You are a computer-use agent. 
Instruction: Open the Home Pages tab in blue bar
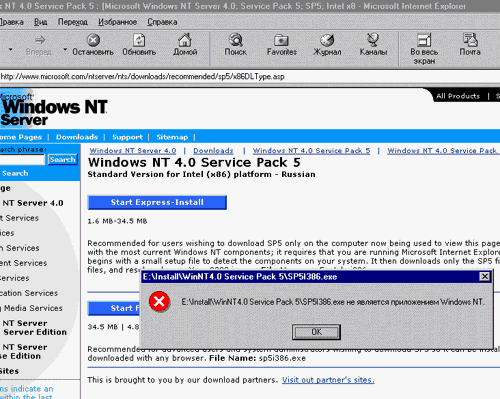coord(21,137)
